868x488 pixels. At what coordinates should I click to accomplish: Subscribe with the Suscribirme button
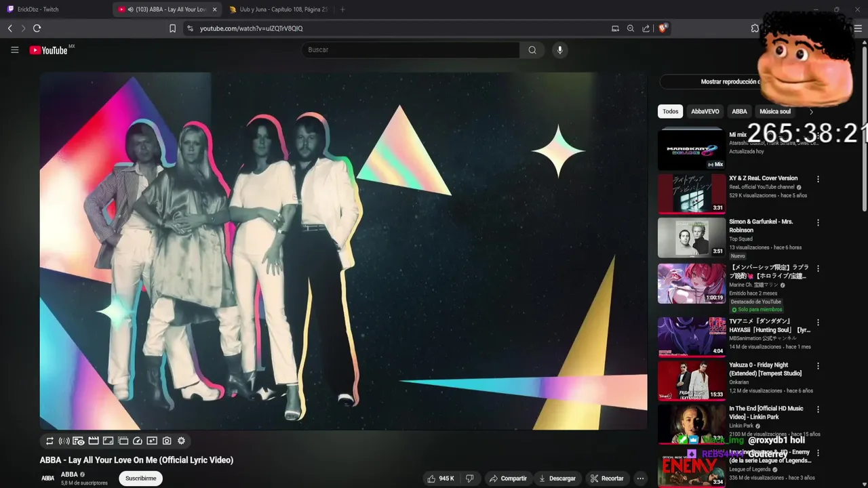pos(140,479)
